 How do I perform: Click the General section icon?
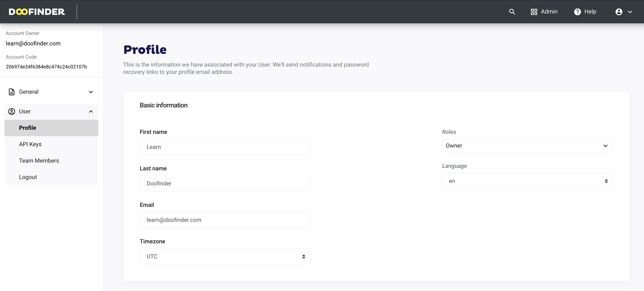tap(11, 91)
